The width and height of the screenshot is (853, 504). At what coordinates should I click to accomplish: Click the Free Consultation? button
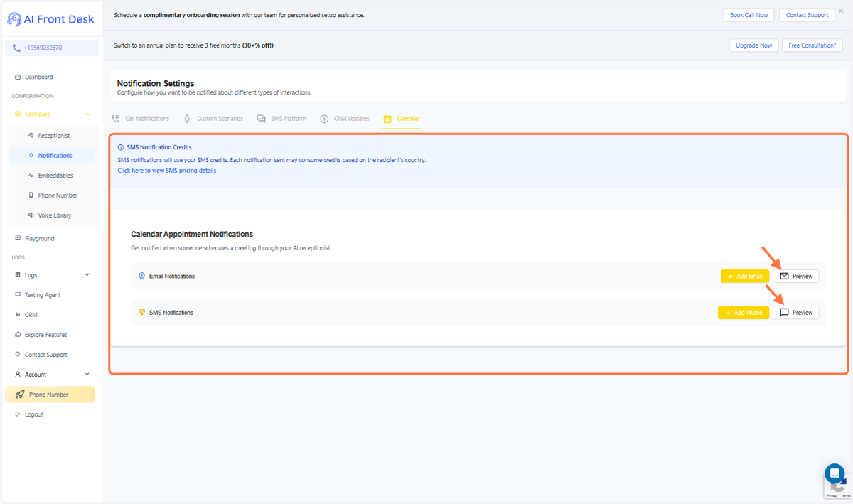tap(812, 45)
